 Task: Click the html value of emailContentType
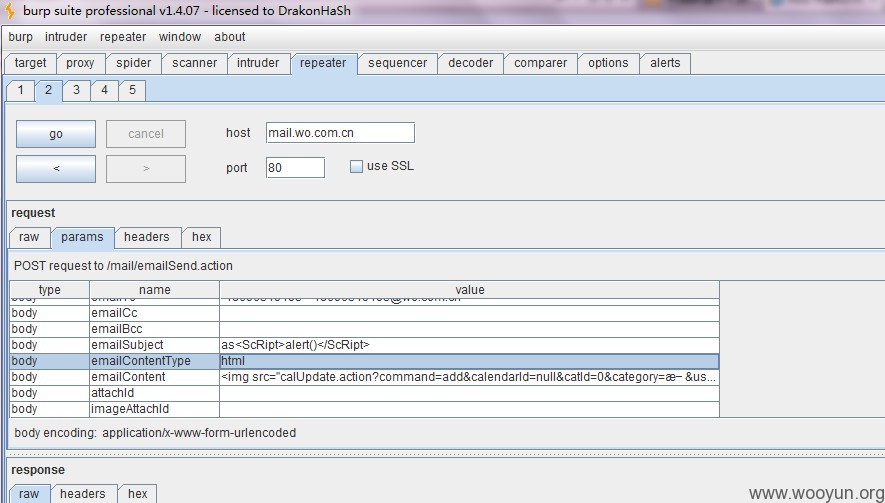470,361
